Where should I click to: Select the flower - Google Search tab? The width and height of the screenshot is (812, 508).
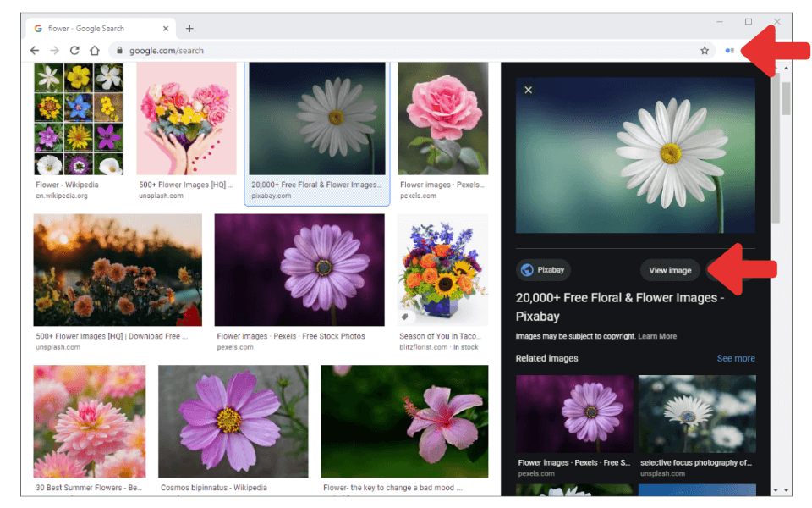click(x=101, y=29)
